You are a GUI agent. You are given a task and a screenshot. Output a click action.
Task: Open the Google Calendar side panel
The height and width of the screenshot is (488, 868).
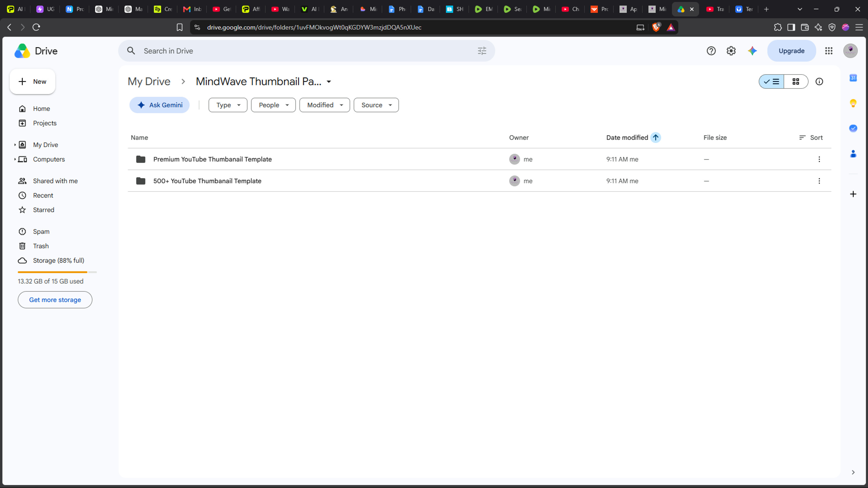(853, 78)
